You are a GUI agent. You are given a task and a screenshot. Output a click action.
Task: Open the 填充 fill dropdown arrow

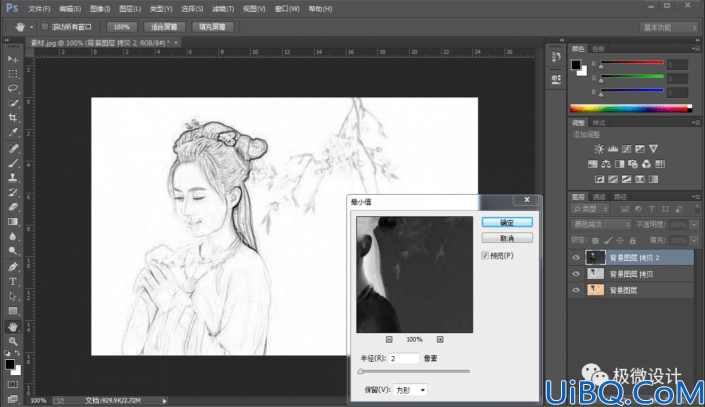[694, 241]
